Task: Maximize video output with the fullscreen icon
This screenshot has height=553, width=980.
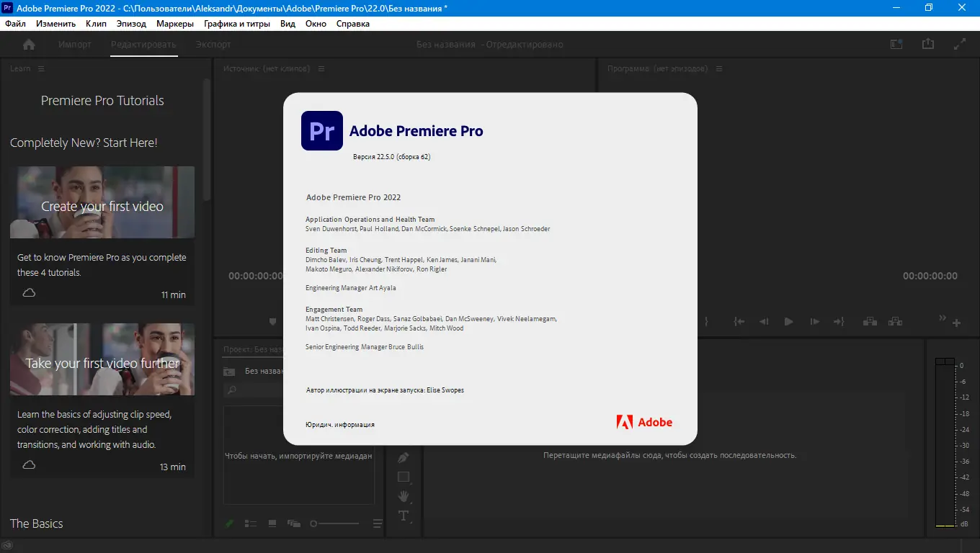Action: [960, 44]
